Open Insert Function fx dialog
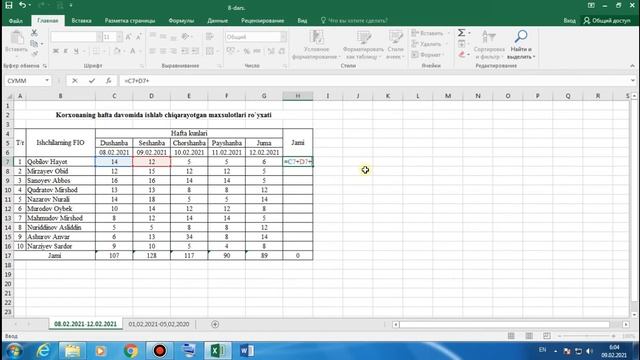The height and width of the screenshot is (360, 640). coord(108,81)
